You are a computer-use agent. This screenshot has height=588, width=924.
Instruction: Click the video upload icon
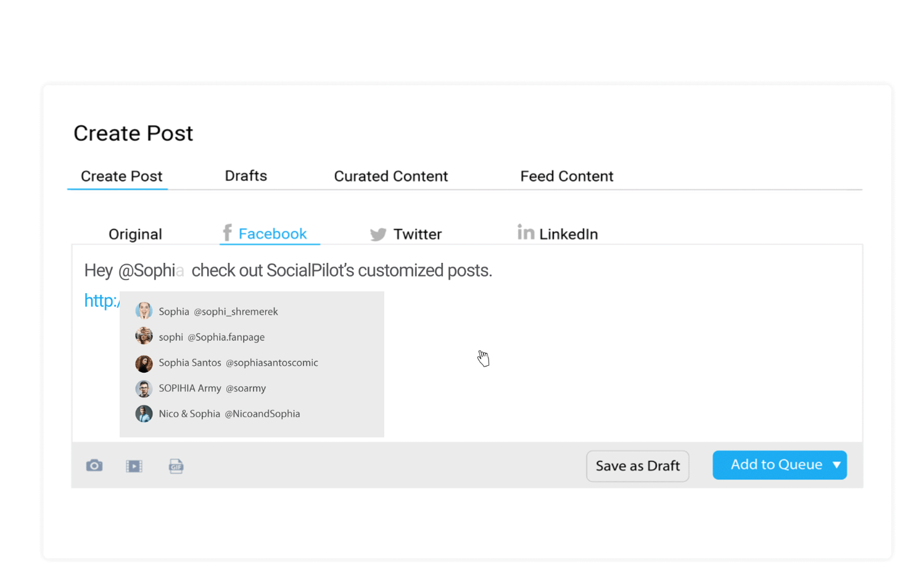click(x=134, y=466)
